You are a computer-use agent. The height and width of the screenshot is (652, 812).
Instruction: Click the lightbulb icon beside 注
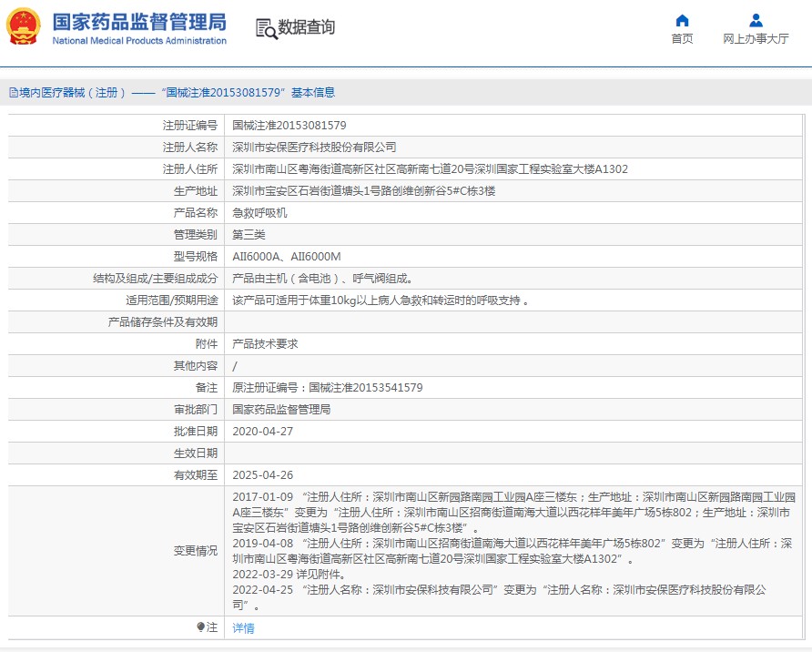(201, 627)
